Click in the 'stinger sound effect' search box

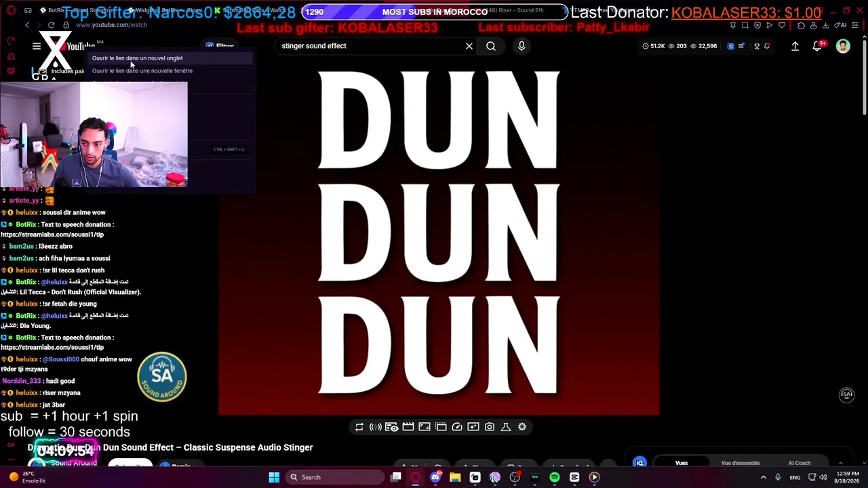click(370, 46)
